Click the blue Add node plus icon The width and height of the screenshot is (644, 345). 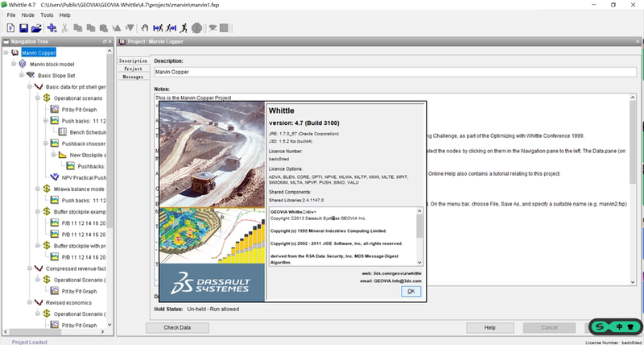[52, 28]
